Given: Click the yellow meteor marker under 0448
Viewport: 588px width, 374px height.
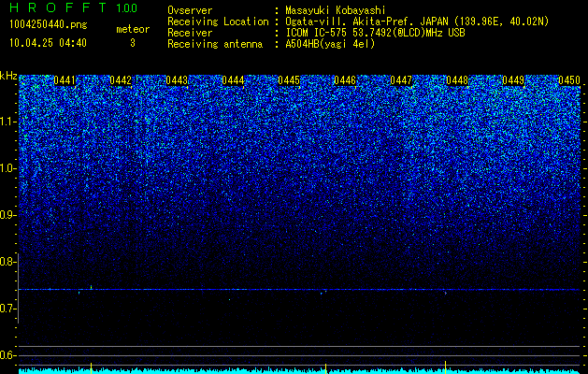Looking at the screenshot, I should pos(445,367).
